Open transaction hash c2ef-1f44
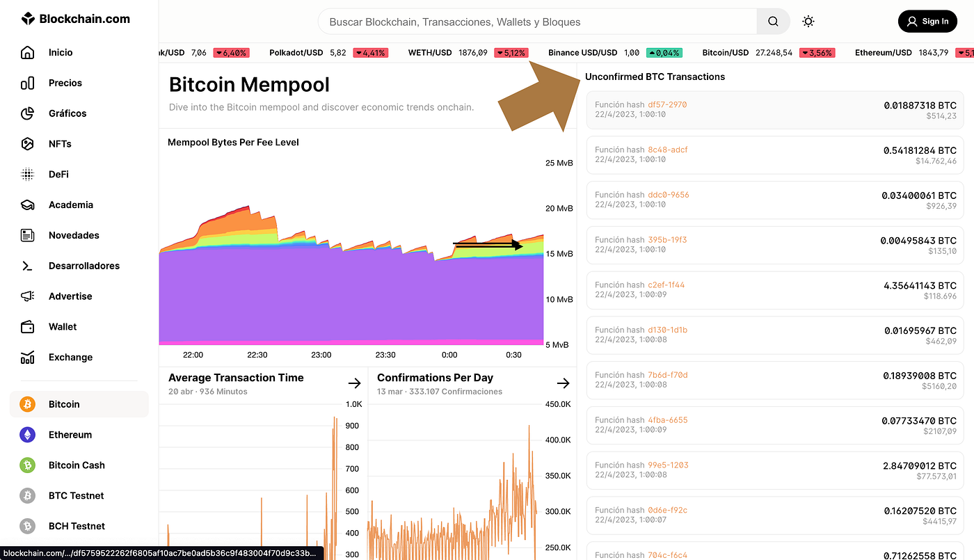This screenshot has width=974, height=560. [666, 285]
